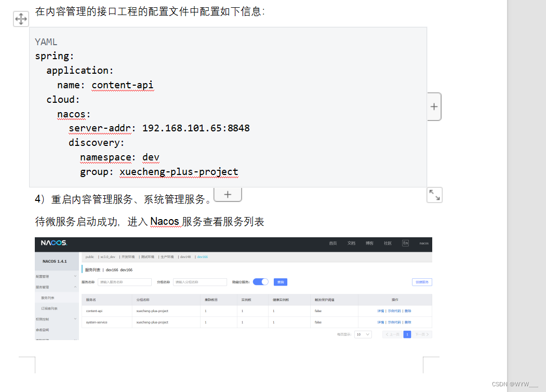Click 删除 for content-api service

(408, 311)
